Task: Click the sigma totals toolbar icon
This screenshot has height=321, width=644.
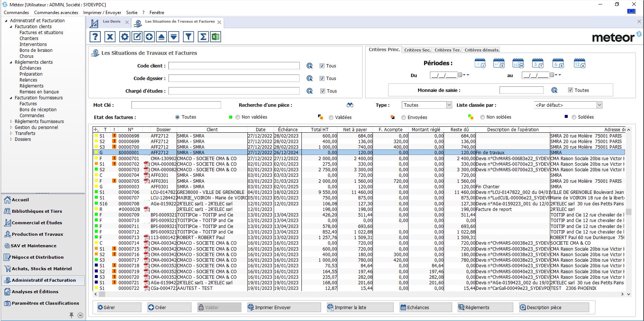Action: (x=203, y=37)
